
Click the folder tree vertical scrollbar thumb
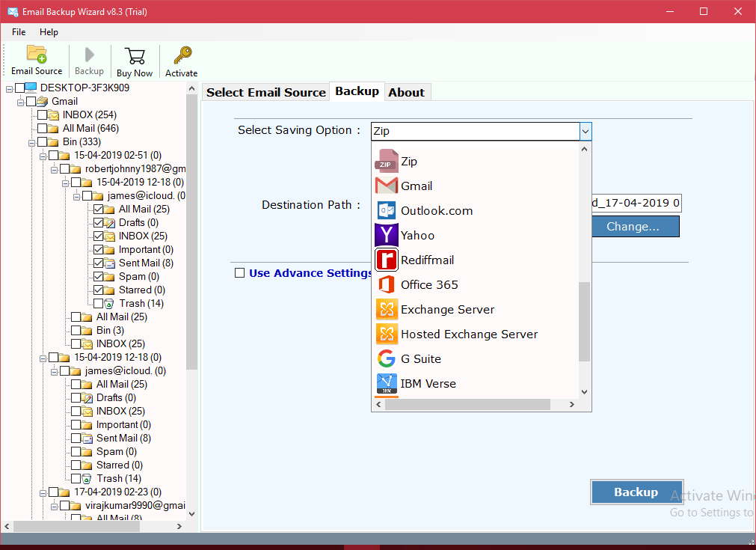tap(191, 231)
